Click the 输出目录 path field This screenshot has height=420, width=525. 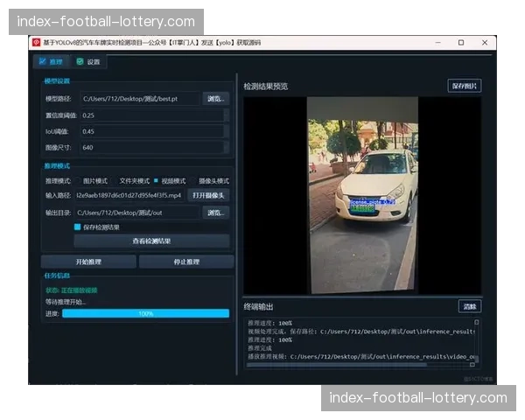pyautogui.click(x=137, y=213)
